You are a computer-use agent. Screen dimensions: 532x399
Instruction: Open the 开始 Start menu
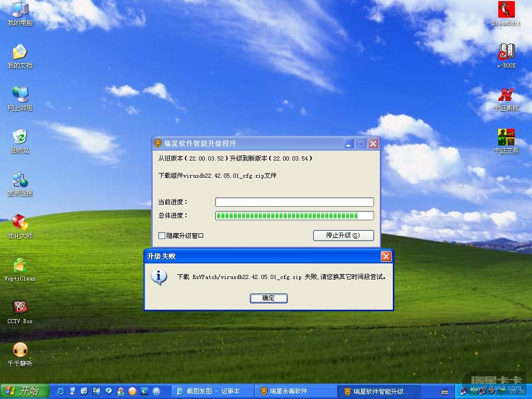pyautogui.click(x=24, y=391)
